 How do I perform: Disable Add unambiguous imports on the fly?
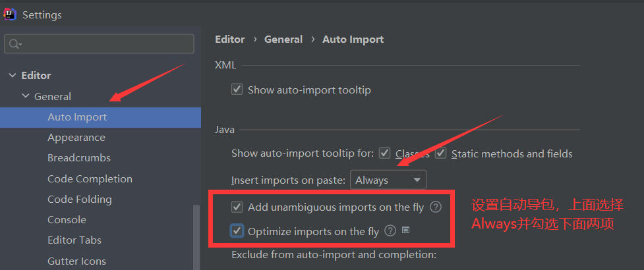pyautogui.click(x=237, y=207)
